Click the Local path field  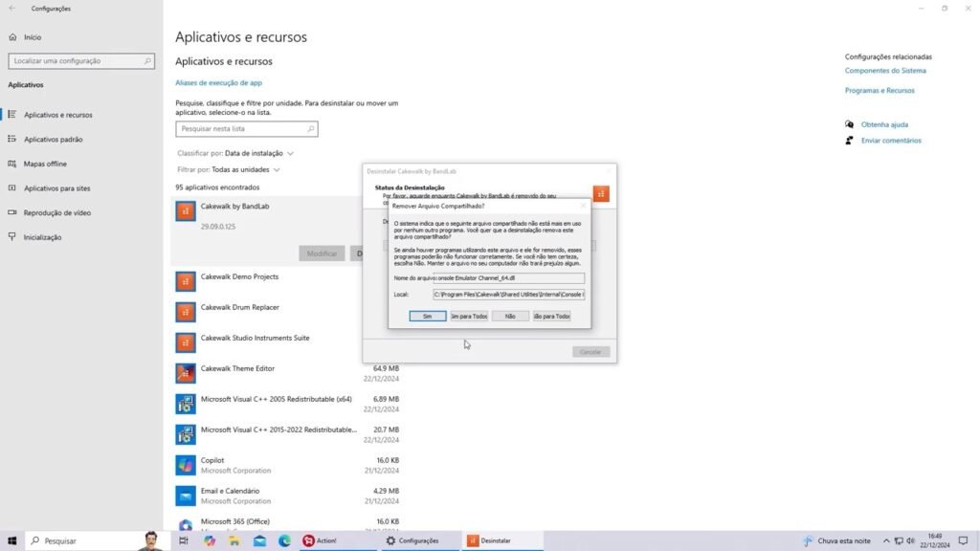click(509, 295)
